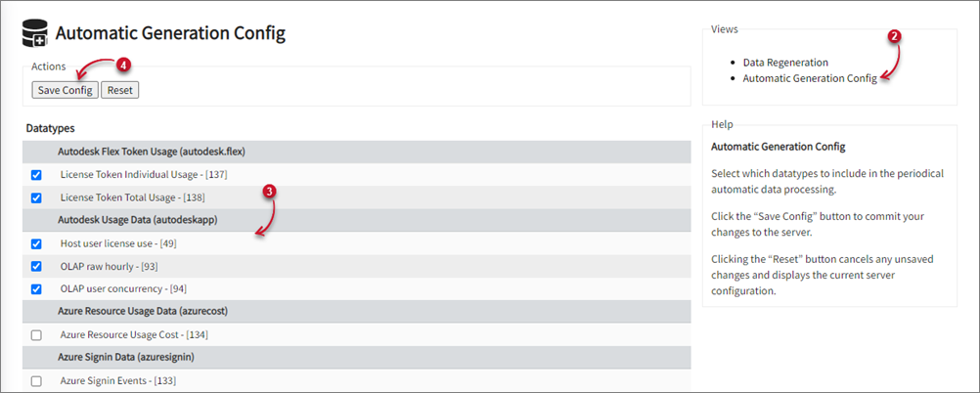The image size is (980, 393).
Task: Click Azure Signin Data group header
Action: pos(126,357)
